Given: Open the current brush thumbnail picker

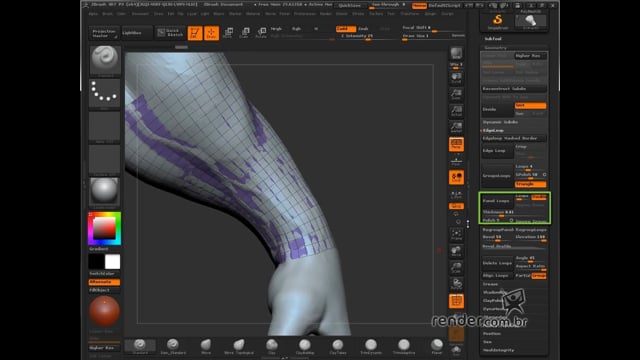Looking at the screenshot, I should (x=105, y=60).
